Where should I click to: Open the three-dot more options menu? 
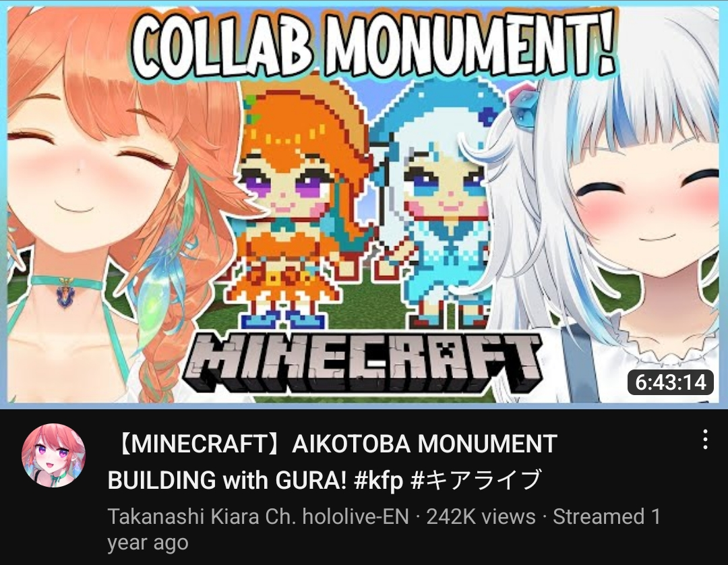pyautogui.click(x=705, y=439)
